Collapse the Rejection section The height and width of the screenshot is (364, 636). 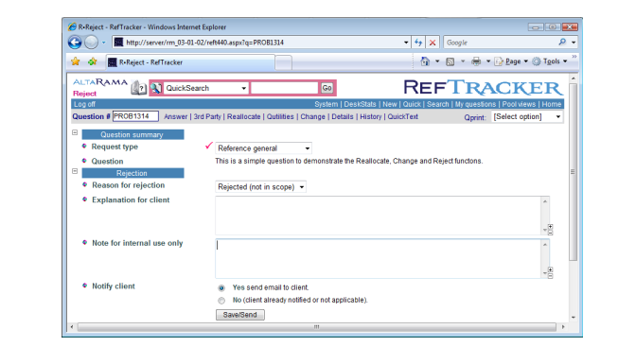75,171
